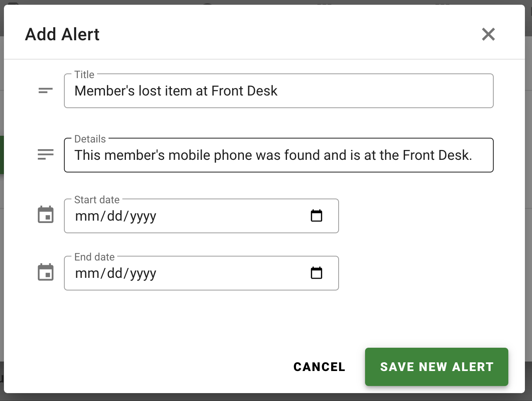Click the Add Alert dialog heading
Screen dimensions: 532x401
click(62, 34)
